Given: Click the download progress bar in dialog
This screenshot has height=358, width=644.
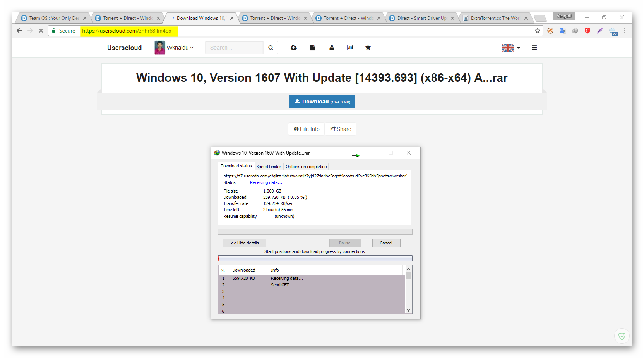Looking at the screenshot, I should point(315,232).
